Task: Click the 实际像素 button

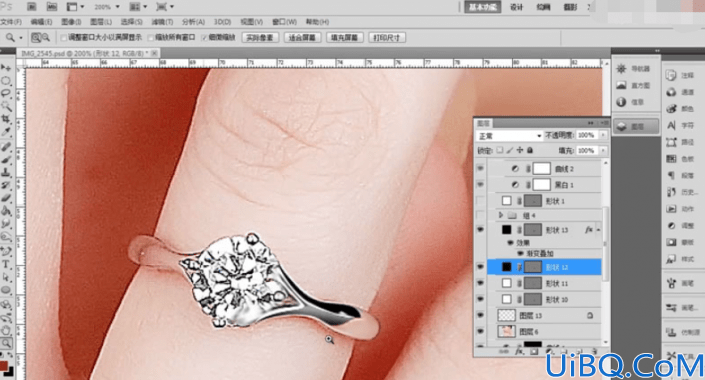Action: (x=260, y=38)
